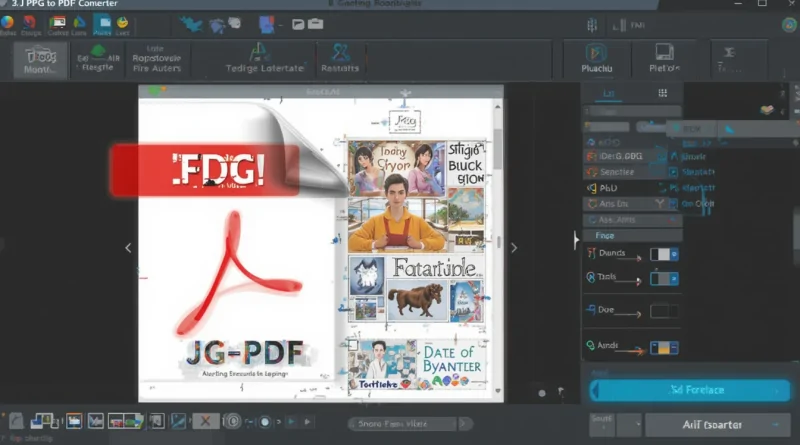Click the search field at top of right panel
Viewport: 800px width, 445px height.
tap(632, 111)
